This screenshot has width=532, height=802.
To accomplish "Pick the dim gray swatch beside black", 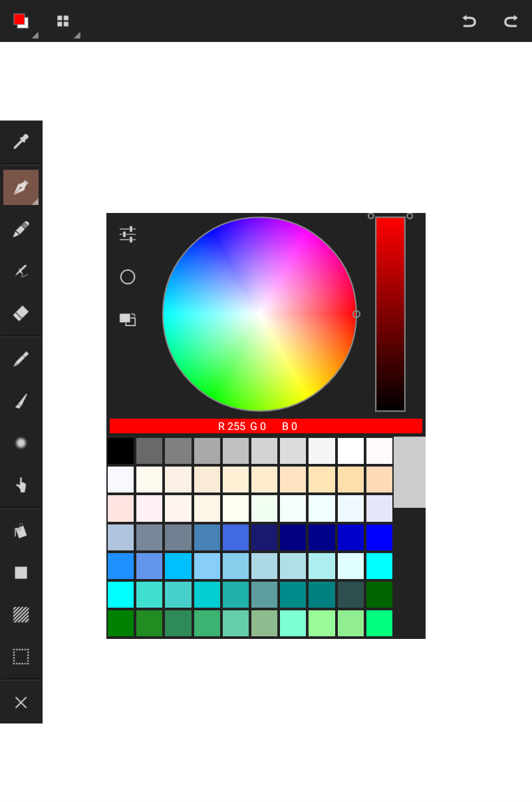I will pyautogui.click(x=149, y=451).
